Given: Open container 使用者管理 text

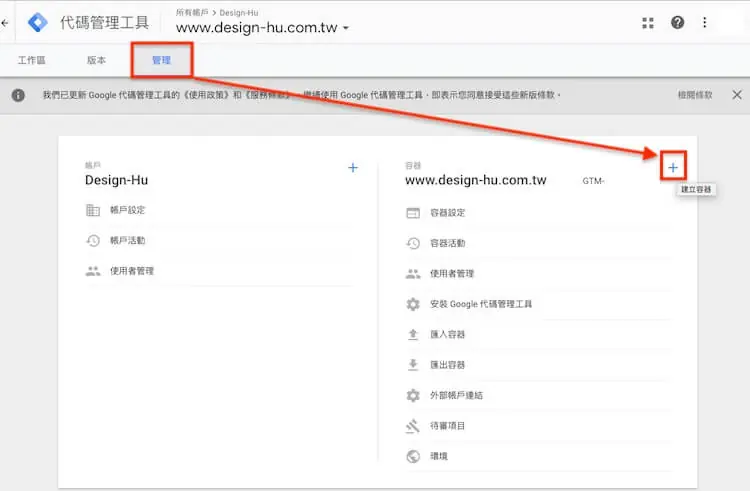Looking at the screenshot, I should point(452,274).
